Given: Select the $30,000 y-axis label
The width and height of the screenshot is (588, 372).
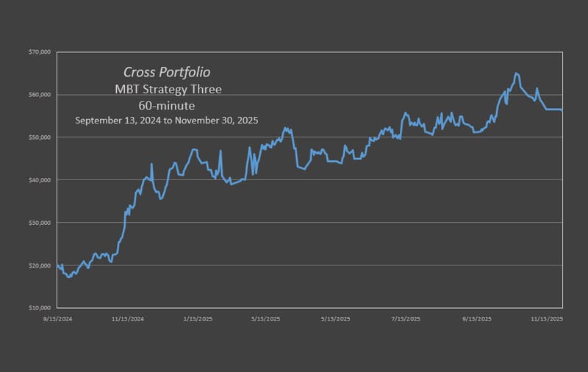Looking at the screenshot, I should pyautogui.click(x=39, y=223).
